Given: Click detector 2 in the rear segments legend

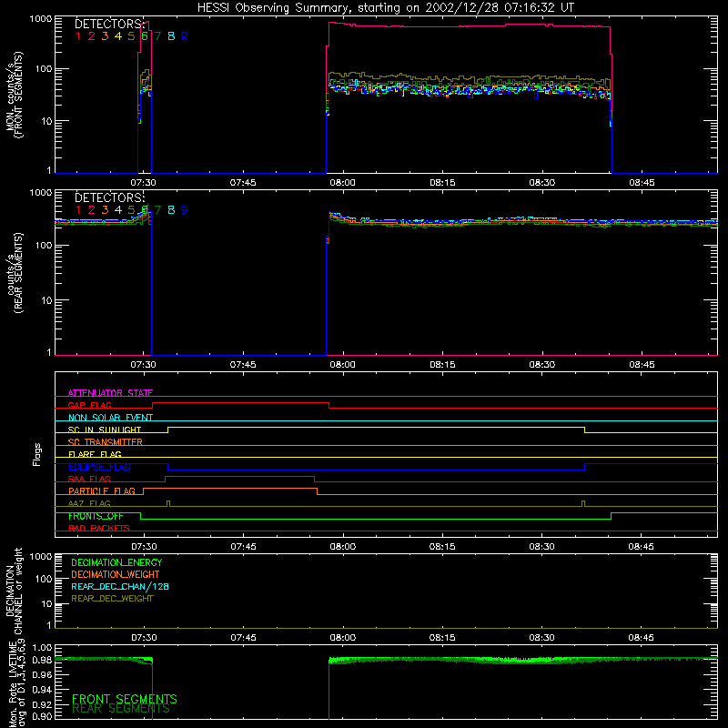Looking at the screenshot, I should click(x=92, y=210).
